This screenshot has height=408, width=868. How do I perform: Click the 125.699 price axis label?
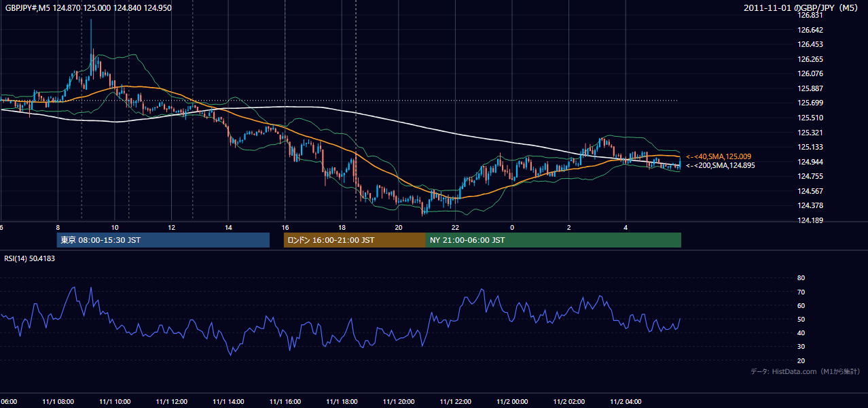point(811,103)
